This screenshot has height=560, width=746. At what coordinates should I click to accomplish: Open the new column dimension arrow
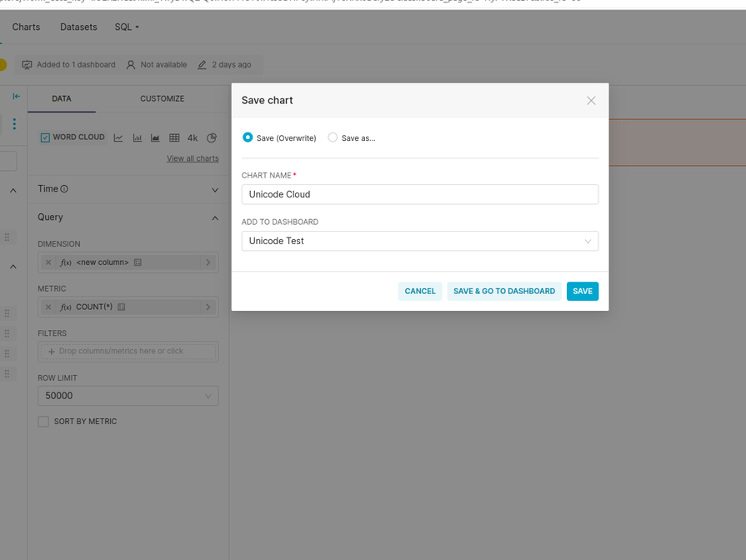pos(208,262)
